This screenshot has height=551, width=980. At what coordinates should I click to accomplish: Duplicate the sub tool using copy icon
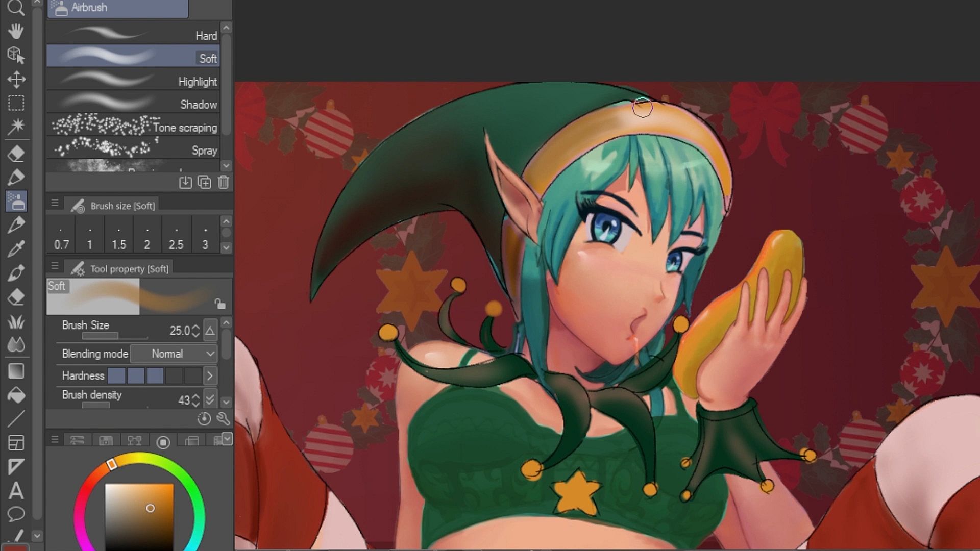[x=204, y=183]
